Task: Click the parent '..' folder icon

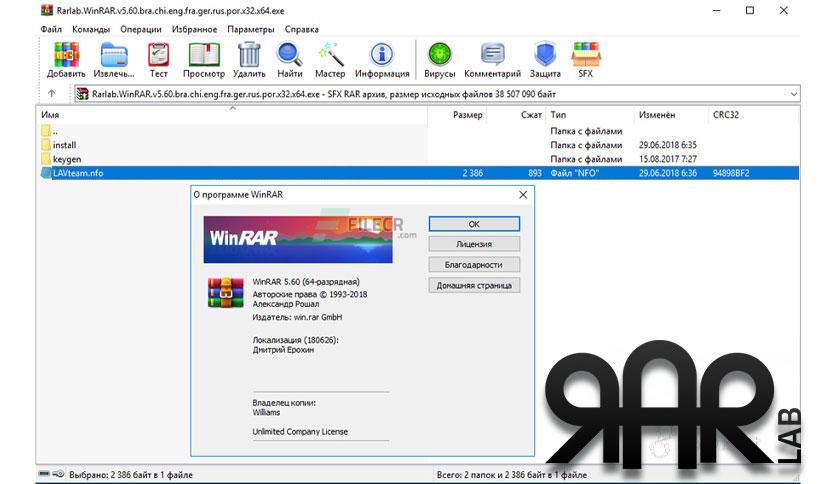Action: [x=46, y=131]
